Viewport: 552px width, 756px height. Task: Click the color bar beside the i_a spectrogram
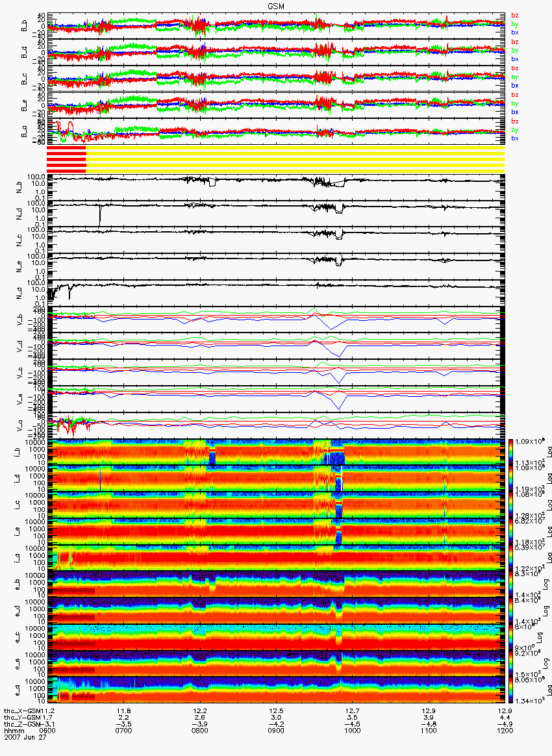(510, 558)
